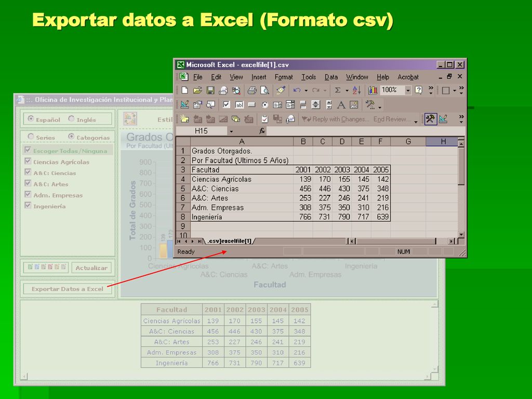Open the Insert menu in Excel
The image size is (532, 399).
[x=259, y=77]
